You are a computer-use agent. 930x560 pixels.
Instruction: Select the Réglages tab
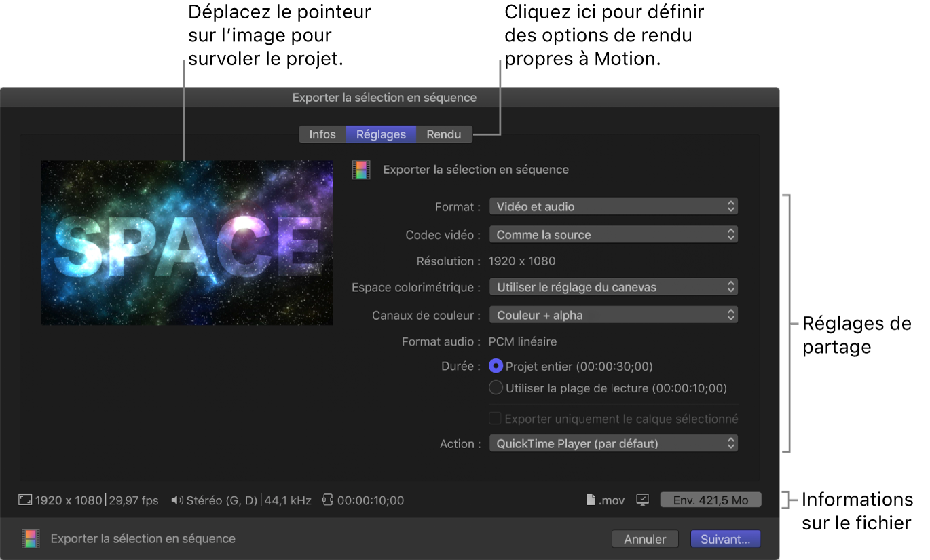pos(381,134)
